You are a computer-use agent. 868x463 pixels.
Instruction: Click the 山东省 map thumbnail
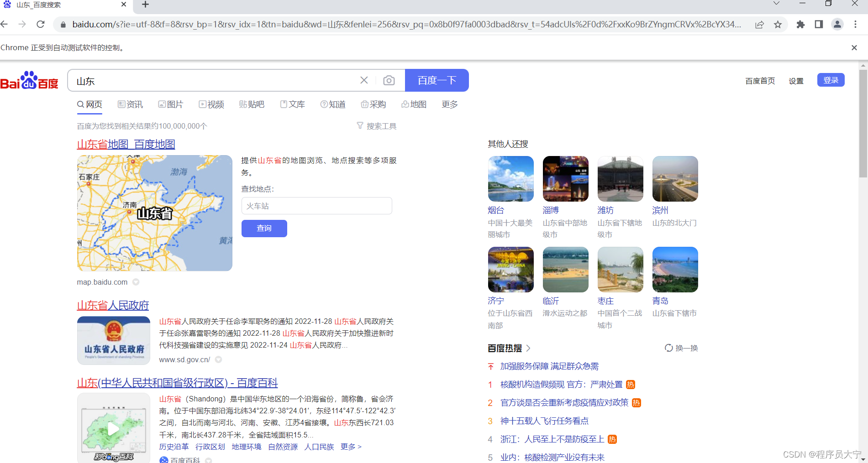[x=155, y=213]
